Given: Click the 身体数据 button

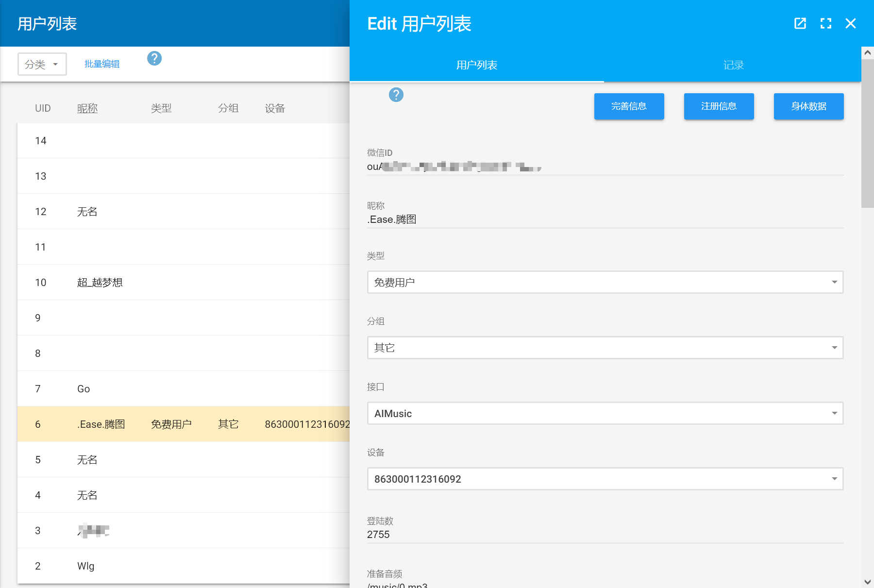Looking at the screenshot, I should coord(808,106).
